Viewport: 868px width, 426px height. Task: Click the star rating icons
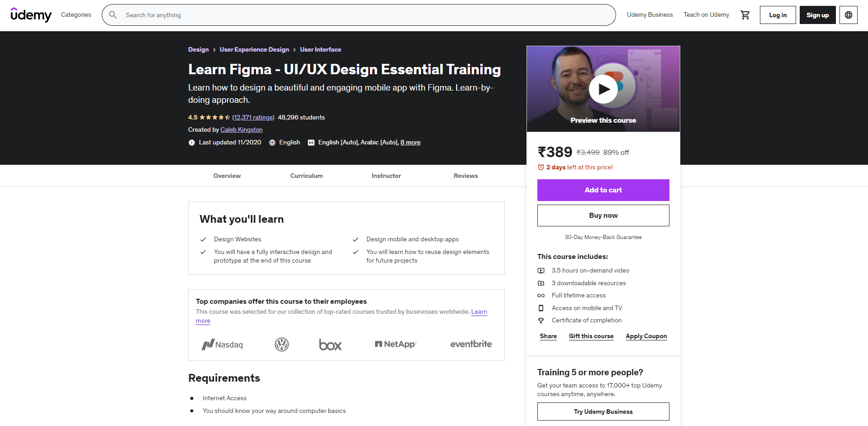(215, 117)
